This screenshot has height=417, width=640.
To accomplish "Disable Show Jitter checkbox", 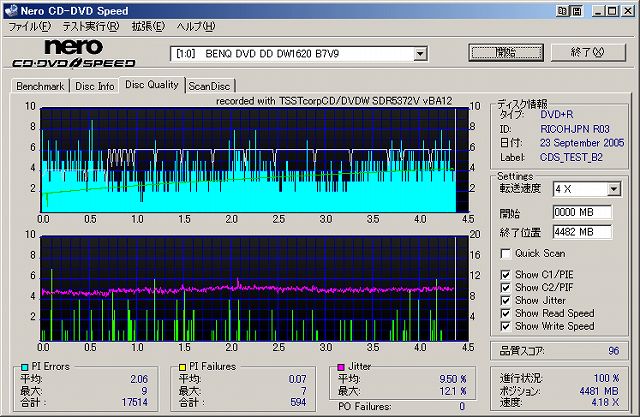I will coord(505,301).
